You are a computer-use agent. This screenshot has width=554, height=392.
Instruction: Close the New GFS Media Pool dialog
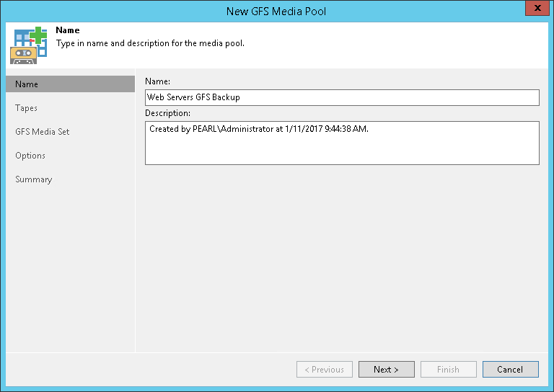(536, 10)
